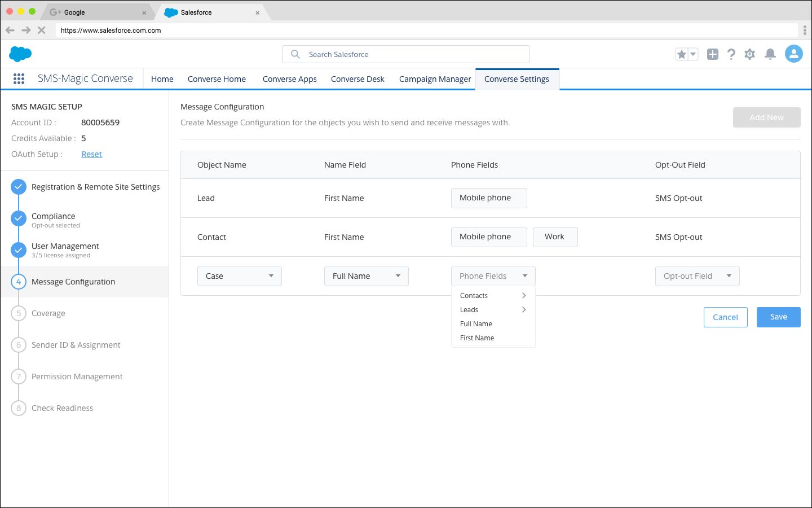This screenshot has height=508, width=812.
Task: Click the OAuth Setup Reset link
Action: click(92, 154)
